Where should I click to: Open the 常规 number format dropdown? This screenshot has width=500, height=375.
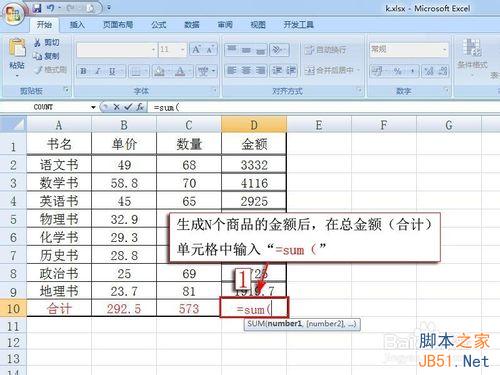445,50
